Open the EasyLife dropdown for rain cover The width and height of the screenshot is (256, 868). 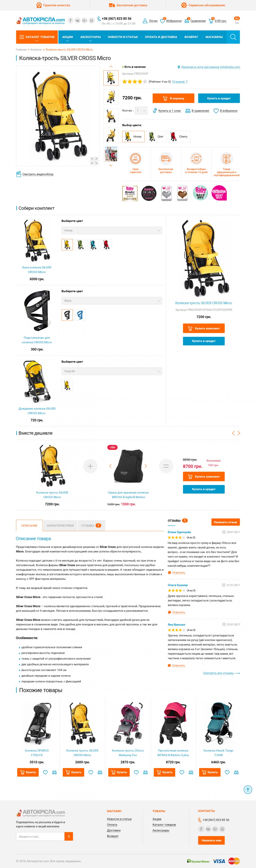tap(112, 371)
